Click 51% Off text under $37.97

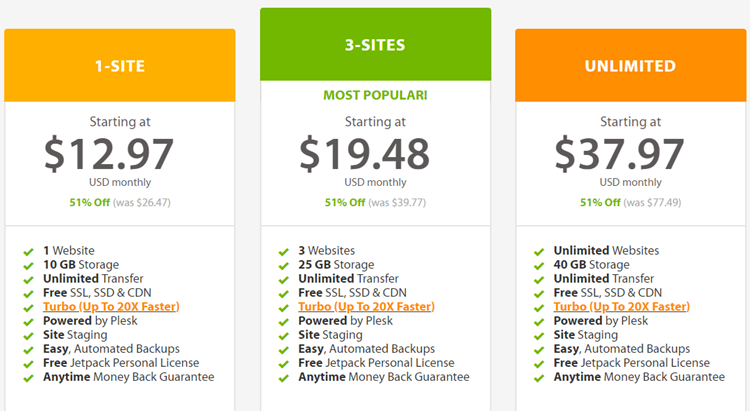pyautogui.click(x=600, y=202)
